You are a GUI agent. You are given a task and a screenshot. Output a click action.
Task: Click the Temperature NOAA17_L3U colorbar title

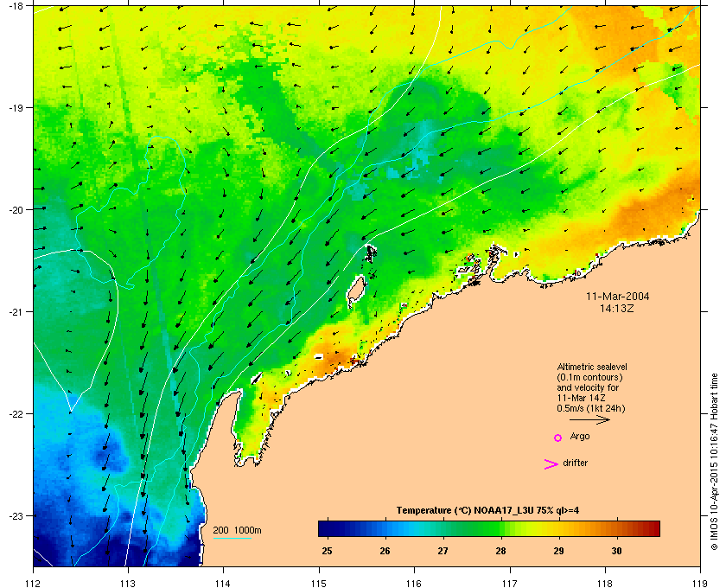487,511
